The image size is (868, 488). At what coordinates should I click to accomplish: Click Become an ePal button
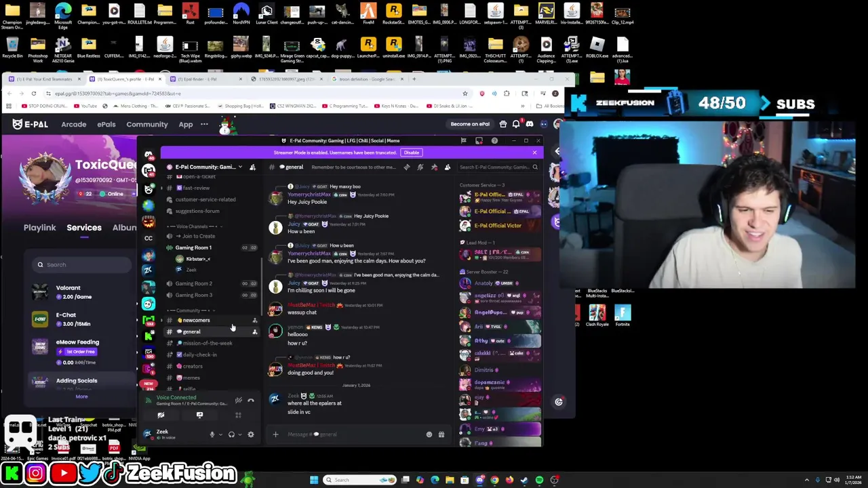[x=470, y=124]
